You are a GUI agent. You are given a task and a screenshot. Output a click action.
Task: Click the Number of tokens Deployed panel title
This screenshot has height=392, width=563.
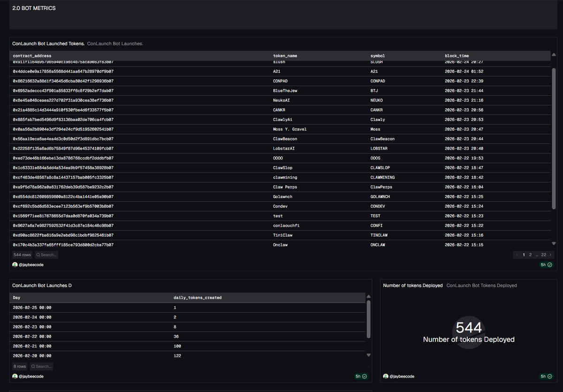413,286
